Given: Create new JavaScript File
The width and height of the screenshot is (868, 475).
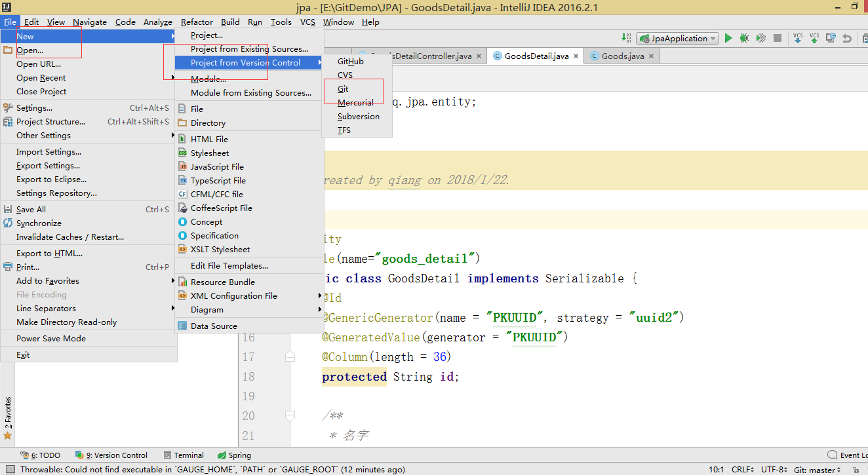Looking at the screenshot, I should click(249, 167).
